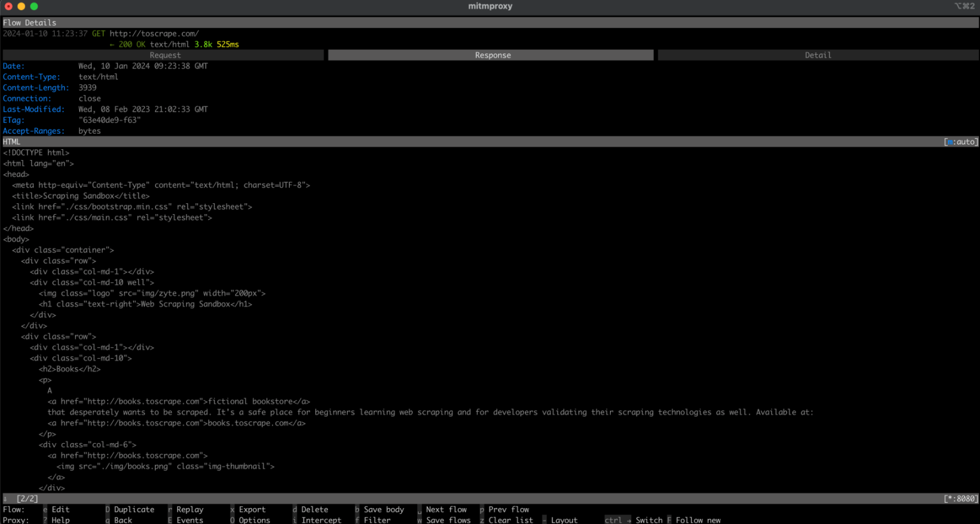Open the Detail tab
Image resolution: width=980 pixels, height=524 pixels.
coord(818,55)
